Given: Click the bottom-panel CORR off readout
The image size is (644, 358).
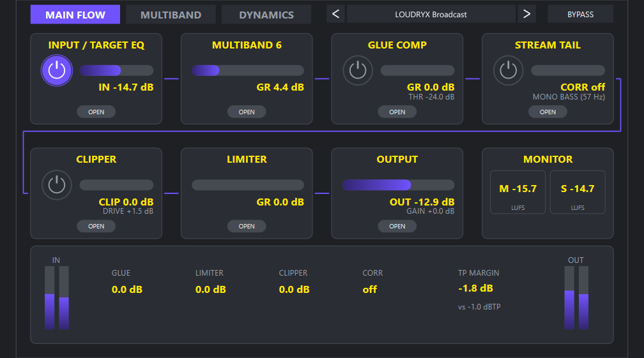Looking at the screenshot, I should tap(370, 290).
